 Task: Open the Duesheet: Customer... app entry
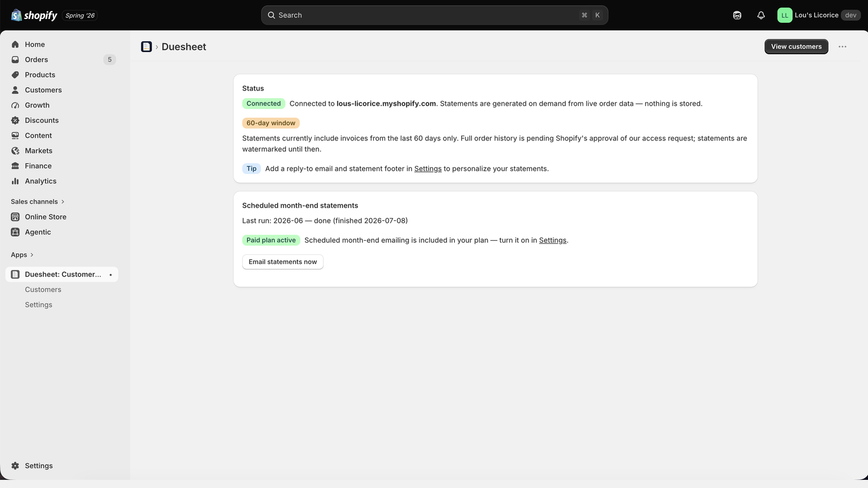(x=62, y=274)
